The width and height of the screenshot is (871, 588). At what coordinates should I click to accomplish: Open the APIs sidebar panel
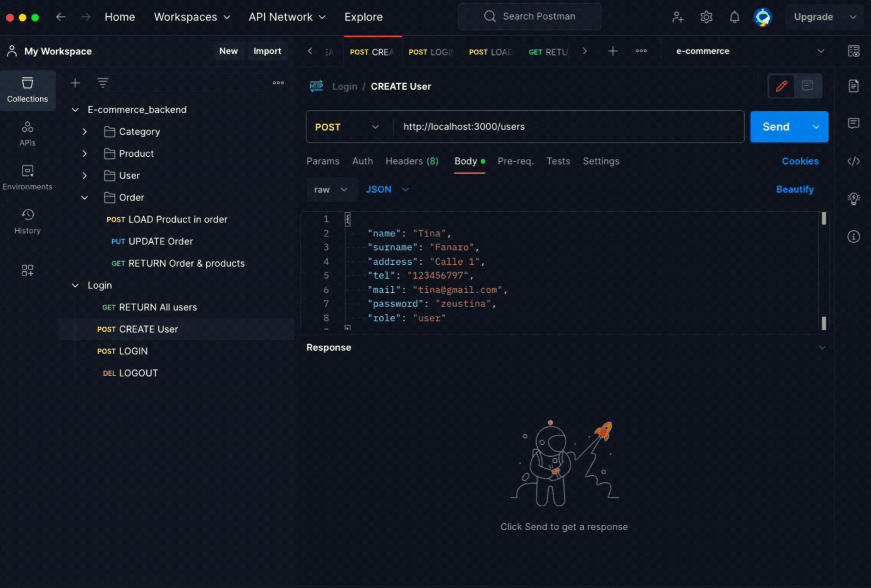(x=27, y=134)
